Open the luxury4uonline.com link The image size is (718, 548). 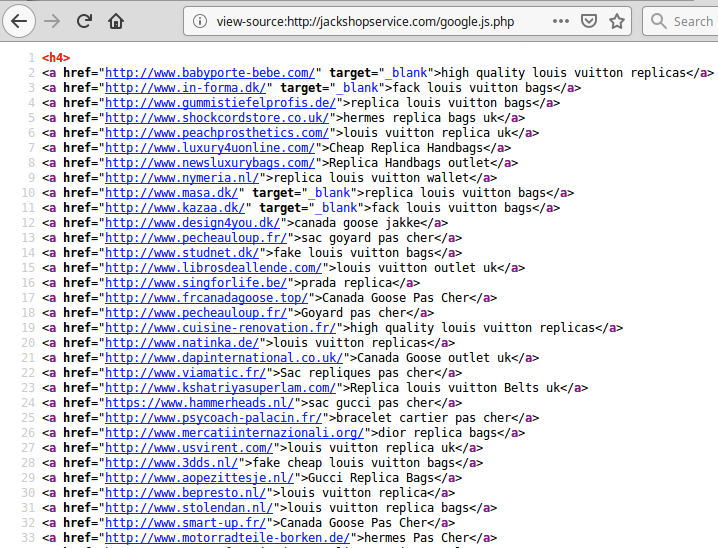(210, 148)
